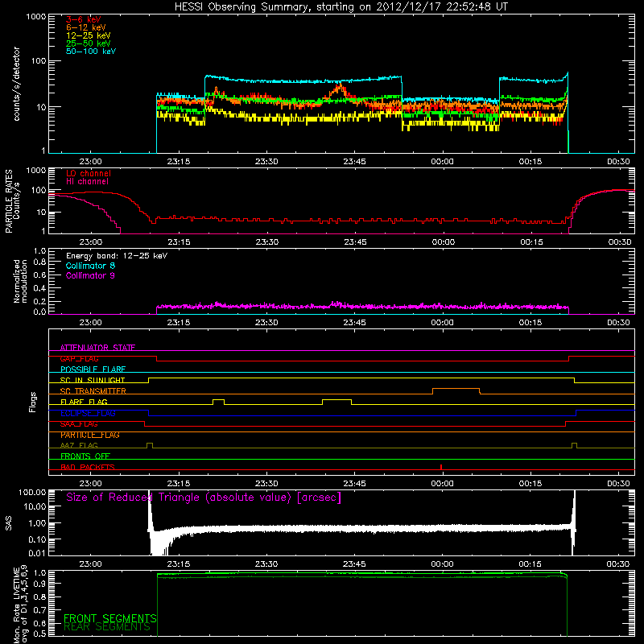The height and width of the screenshot is (644, 644).
Task: Click the Normalized modulation axis label
Action: (x=20, y=281)
